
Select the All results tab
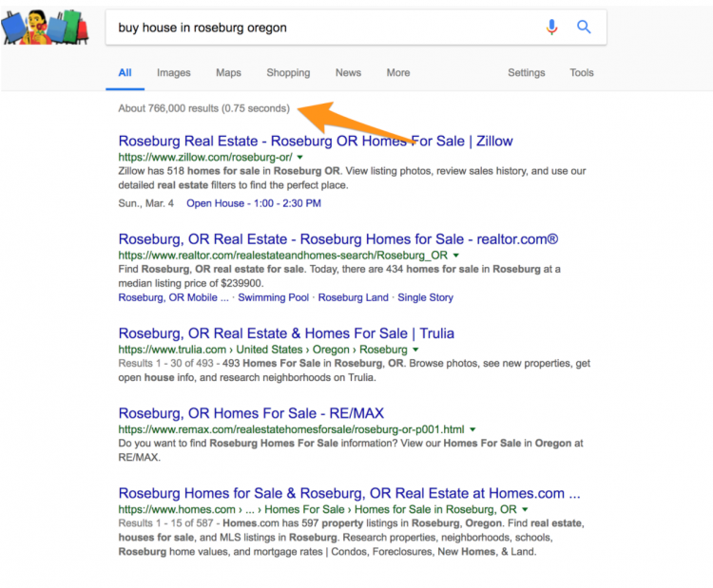click(x=125, y=73)
